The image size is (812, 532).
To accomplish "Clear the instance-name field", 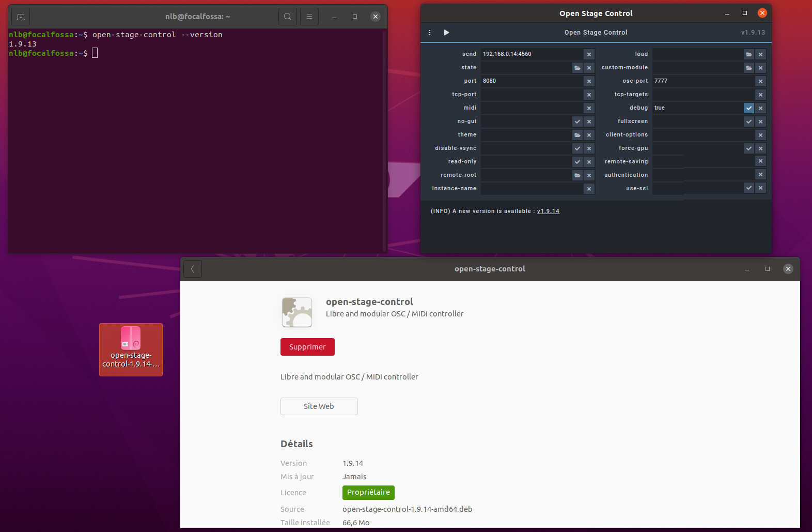I will 589,189.
